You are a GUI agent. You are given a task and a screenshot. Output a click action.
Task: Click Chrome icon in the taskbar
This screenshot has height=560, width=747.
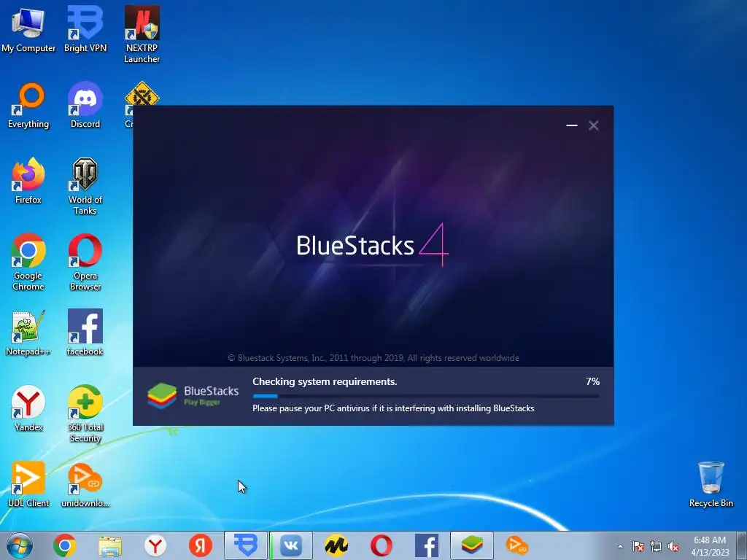pyautogui.click(x=65, y=545)
